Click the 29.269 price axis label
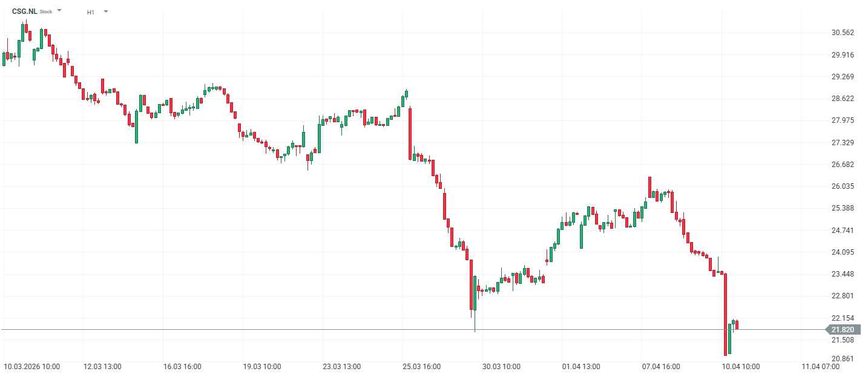Screen dimensions: 868x377 tap(843, 77)
